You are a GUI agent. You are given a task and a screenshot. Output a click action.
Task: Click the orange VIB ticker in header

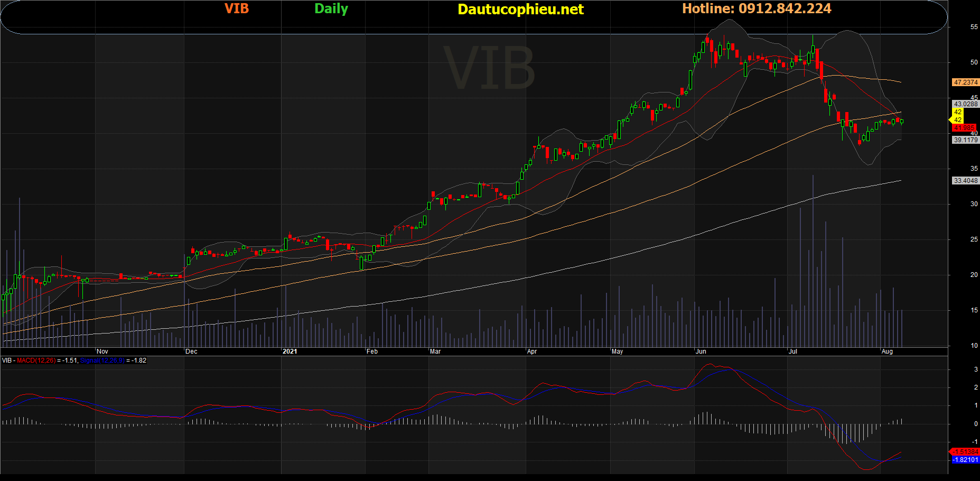(236, 9)
